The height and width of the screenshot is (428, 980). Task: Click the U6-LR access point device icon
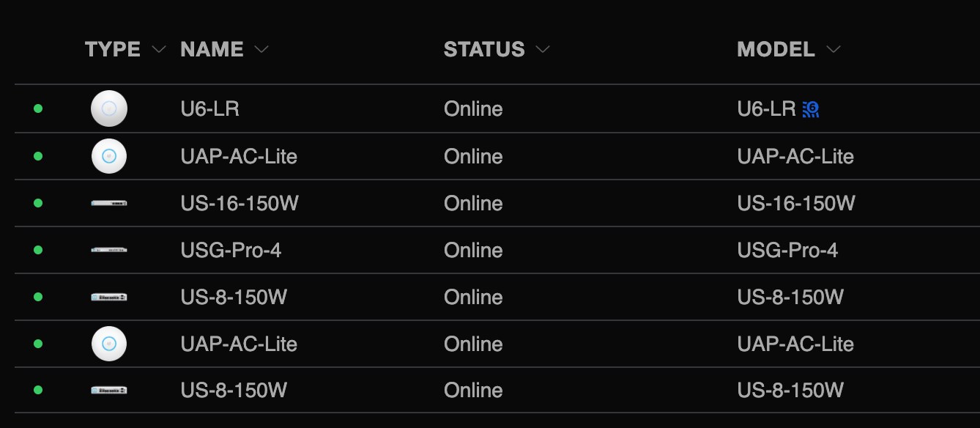pyautogui.click(x=109, y=108)
